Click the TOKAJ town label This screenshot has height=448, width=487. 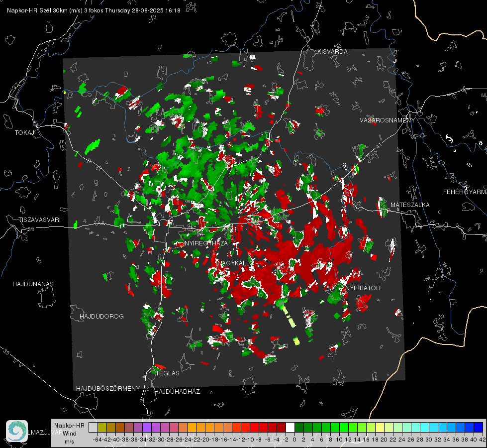click(x=24, y=133)
